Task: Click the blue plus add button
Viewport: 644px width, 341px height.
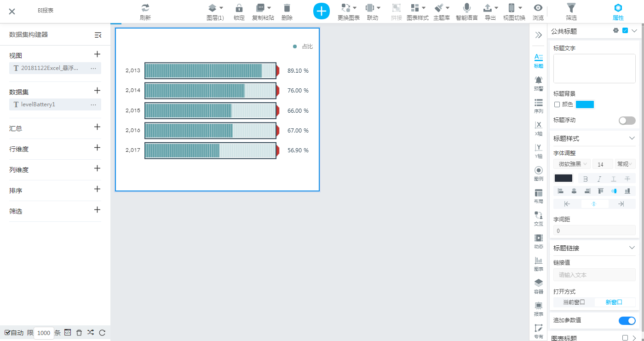Action: coord(322,11)
